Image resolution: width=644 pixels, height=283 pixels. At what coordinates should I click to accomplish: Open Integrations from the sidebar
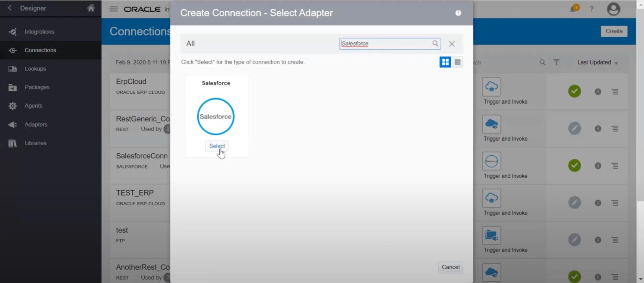click(40, 31)
